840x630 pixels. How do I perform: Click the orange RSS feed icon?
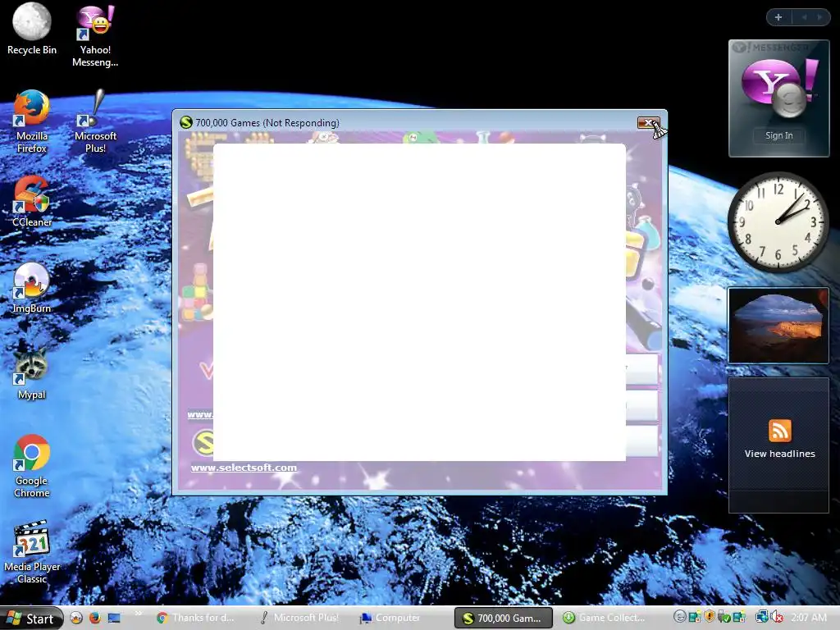coord(779,431)
